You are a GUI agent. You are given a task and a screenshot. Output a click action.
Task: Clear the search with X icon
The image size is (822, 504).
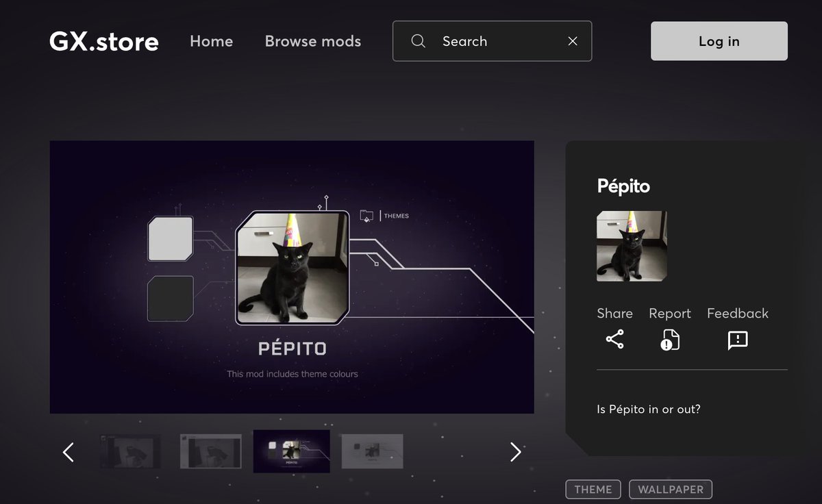tap(573, 41)
